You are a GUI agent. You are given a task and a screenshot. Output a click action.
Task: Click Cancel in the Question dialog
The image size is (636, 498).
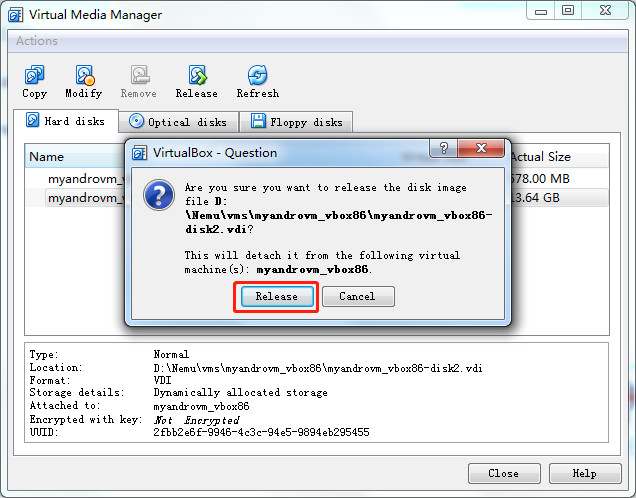point(358,296)
